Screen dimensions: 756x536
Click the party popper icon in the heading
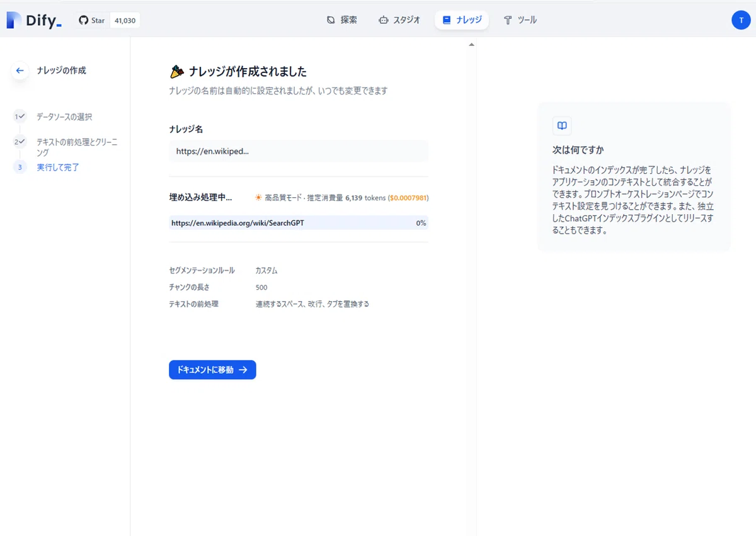pos(176,71)
